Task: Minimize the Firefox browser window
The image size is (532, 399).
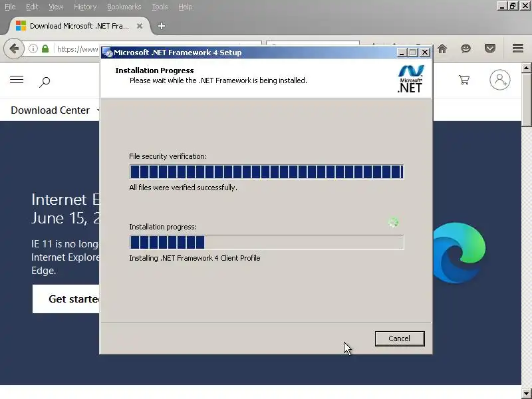Action: tap(502, 6)
